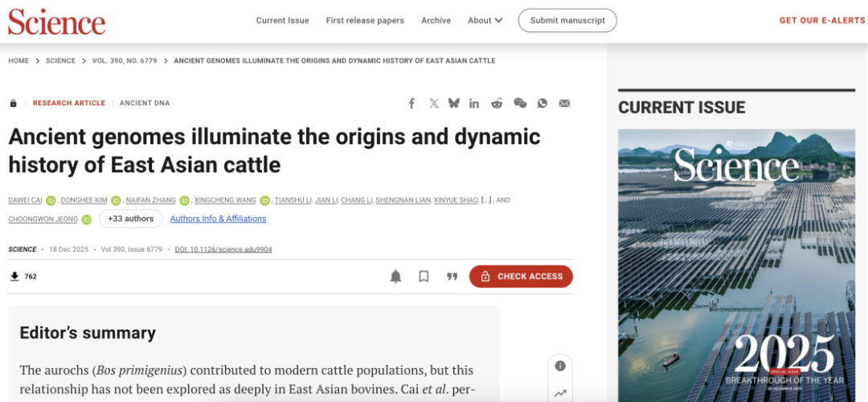Open the cite quotation icon

452,277
